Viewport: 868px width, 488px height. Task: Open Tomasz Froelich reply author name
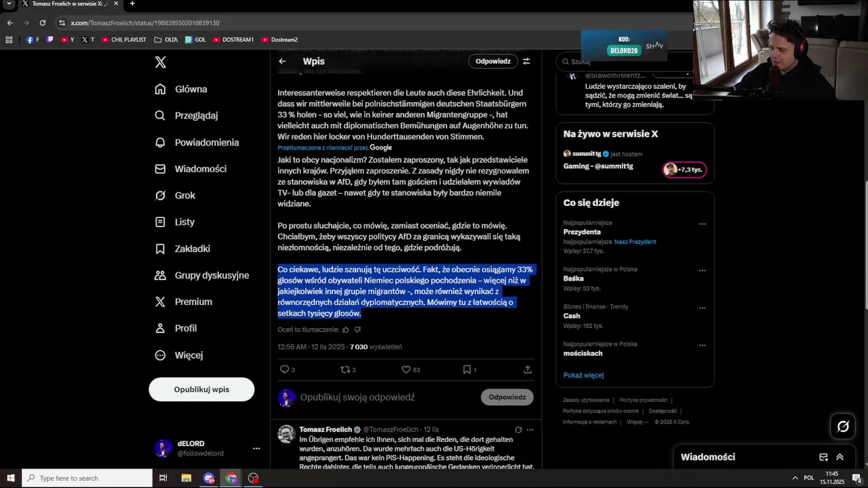pos(325,430)
